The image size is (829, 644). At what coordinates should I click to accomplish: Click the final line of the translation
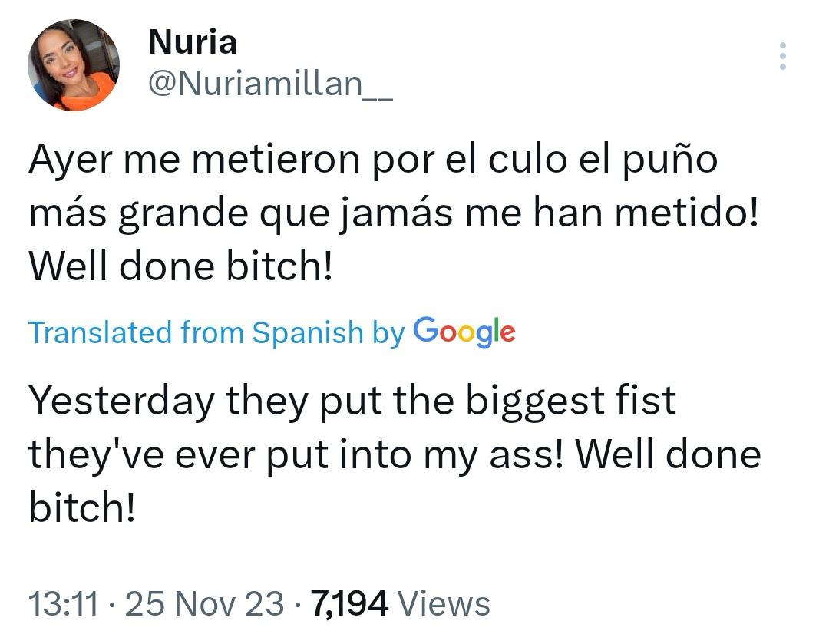click(83, 507)
